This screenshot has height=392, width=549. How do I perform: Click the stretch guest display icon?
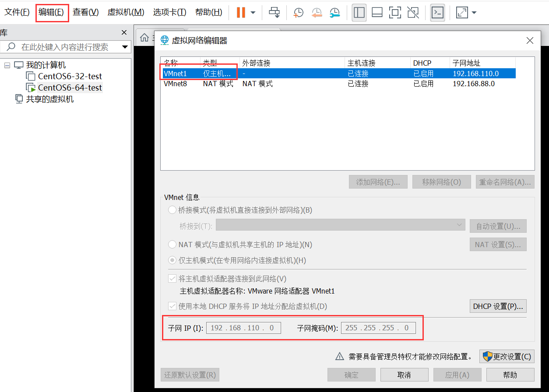(461, 12)
